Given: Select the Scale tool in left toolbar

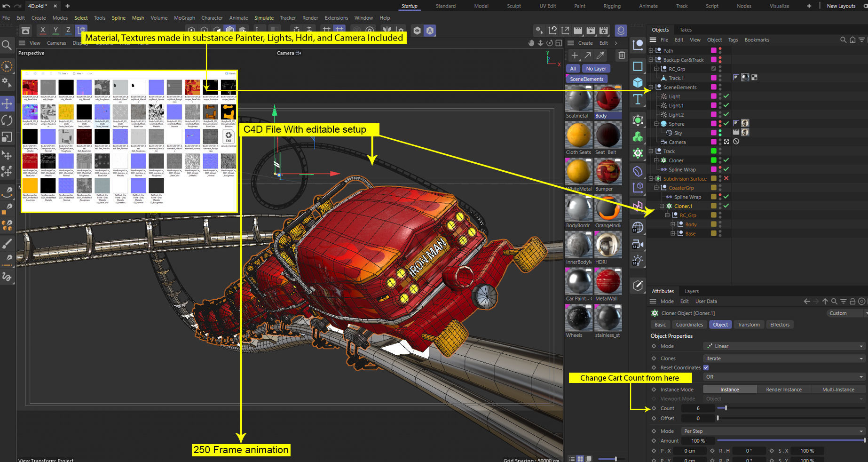Looking at the screenshot, I should click(x=7, y=137).
